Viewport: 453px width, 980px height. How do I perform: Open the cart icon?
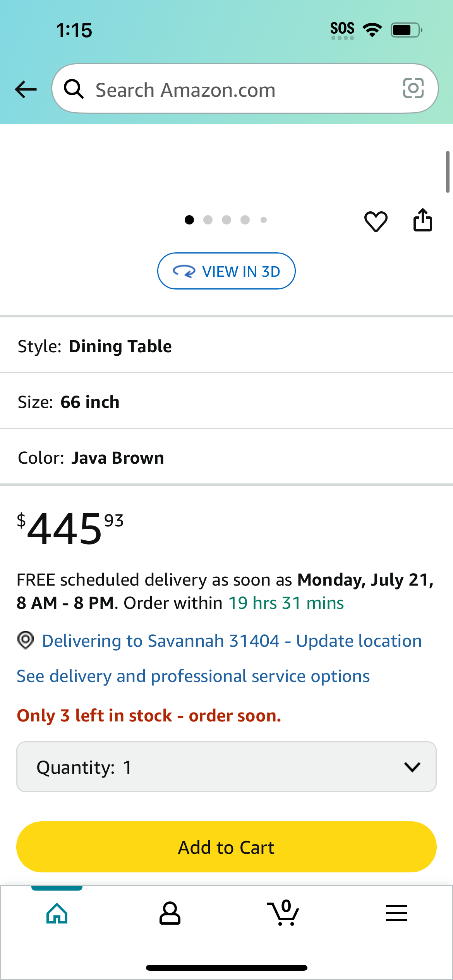pos(283,913)
